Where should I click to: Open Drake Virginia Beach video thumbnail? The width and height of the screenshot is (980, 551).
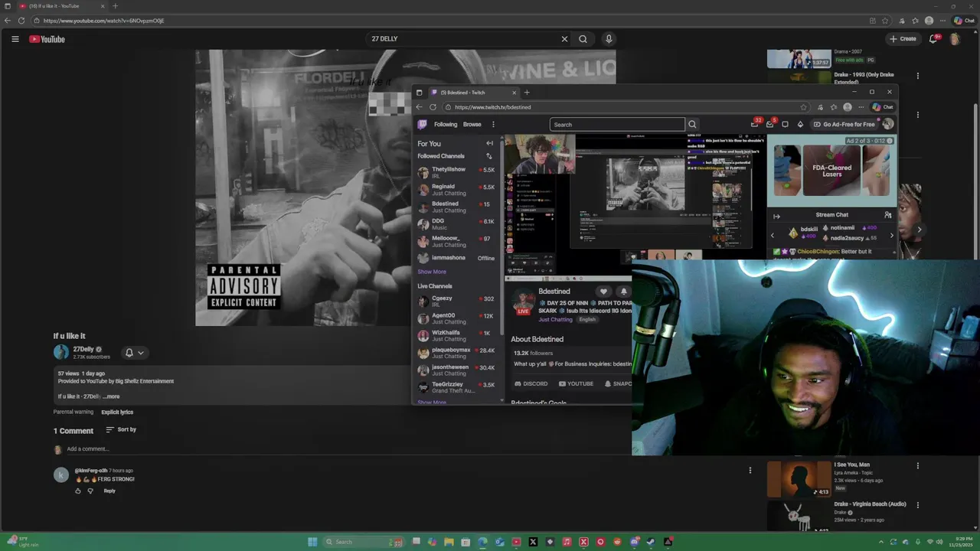799,516
